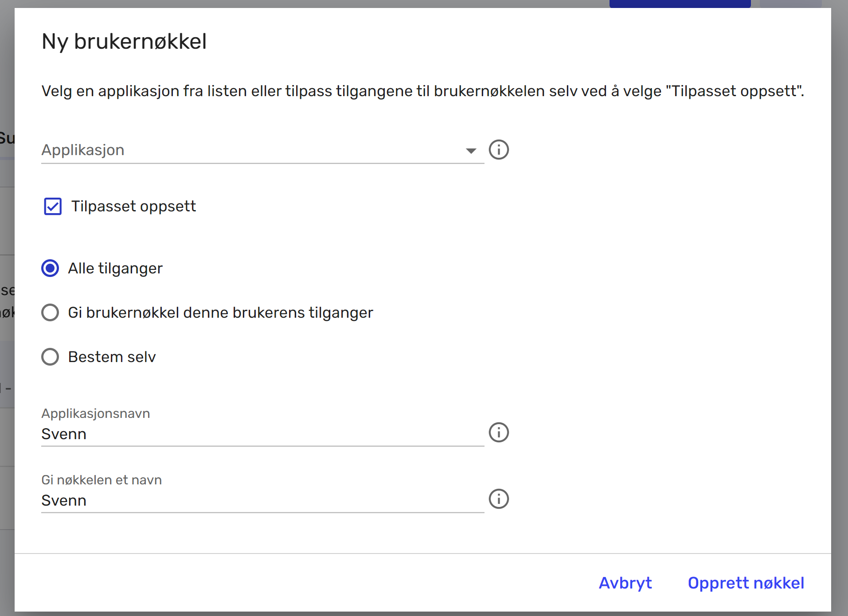The image size is (848, 616).
Task: Click the Ny brukernøkkel dialog heading
Action: (124, 42)
